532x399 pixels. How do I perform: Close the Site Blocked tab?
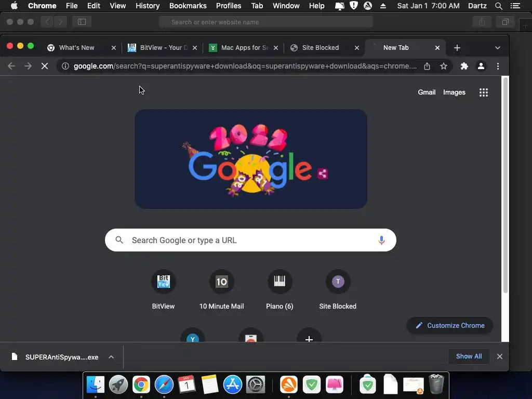pos(356,48)
